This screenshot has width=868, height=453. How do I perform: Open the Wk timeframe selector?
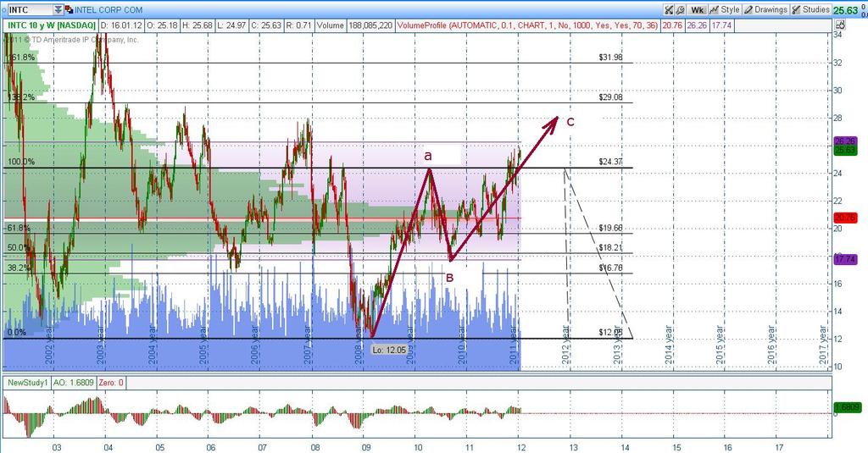tap(697, 10)
